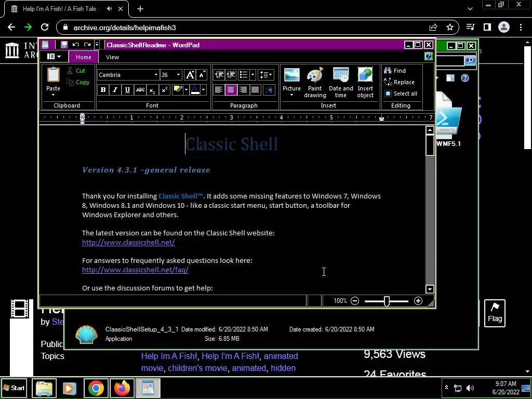
Task: Expand the Picture dropdown arrow
Action: pyautogui.click(x=291, y=96)
